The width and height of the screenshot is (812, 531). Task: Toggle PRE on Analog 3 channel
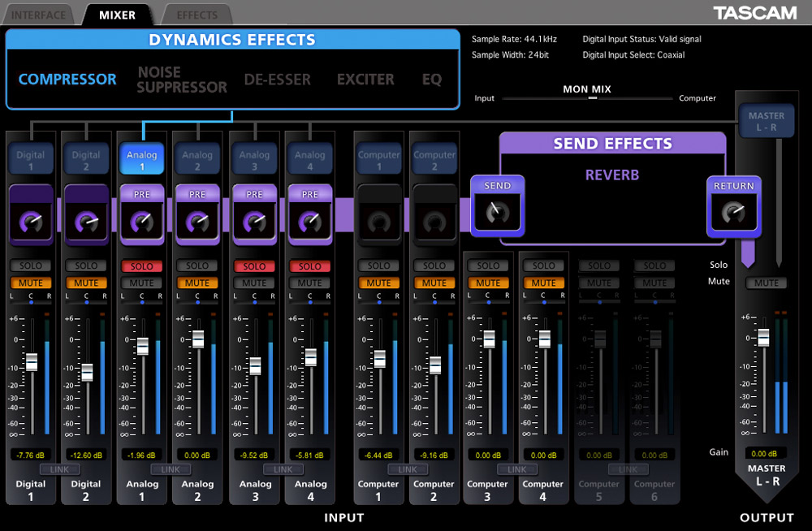[x=254, y=194]
